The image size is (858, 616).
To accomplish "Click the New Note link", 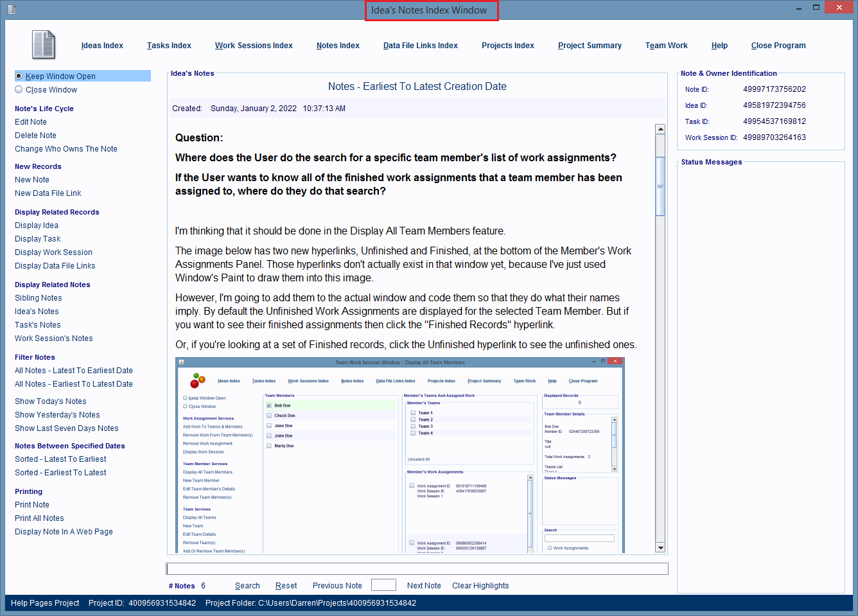I will pyautogui.click(x=32, y=180).
